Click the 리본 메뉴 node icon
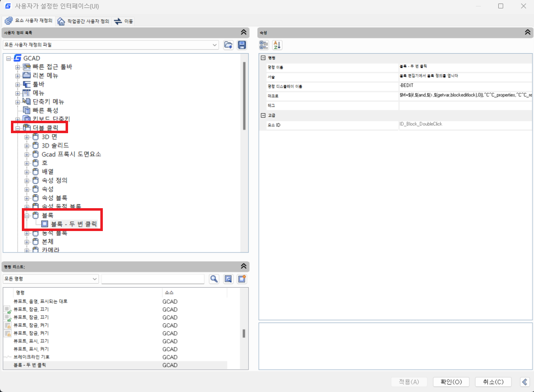The height and width of the screenshot is (392, 534). coord(26,75)
